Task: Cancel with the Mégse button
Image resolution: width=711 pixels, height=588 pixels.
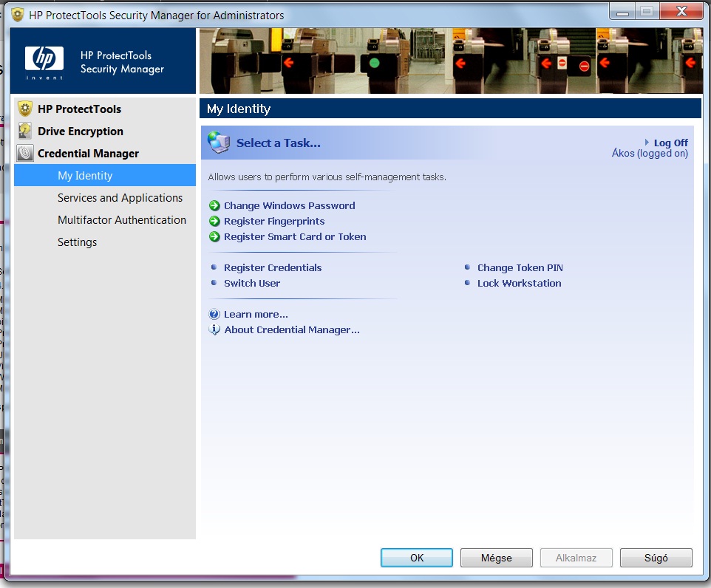Action: (x=497, y=558)
